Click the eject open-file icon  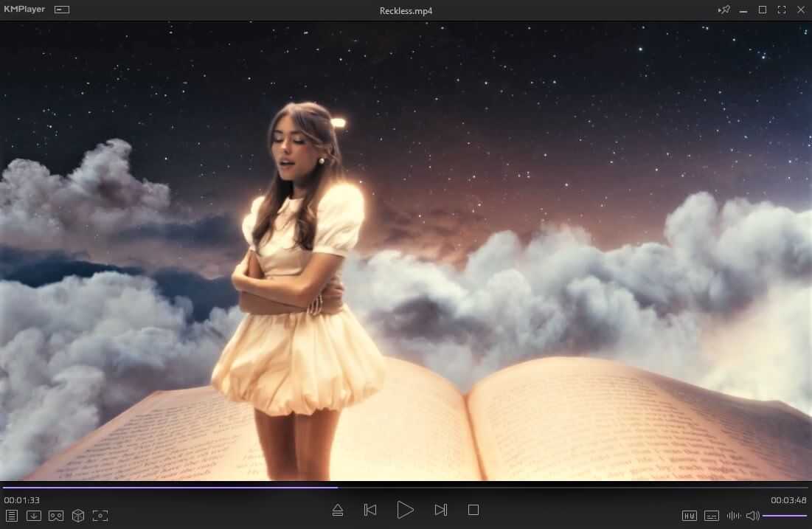338,510
